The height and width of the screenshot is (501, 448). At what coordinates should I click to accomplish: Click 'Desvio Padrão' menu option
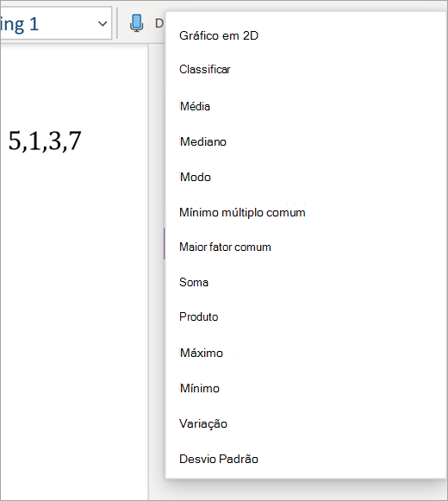(x=219, y=459)
